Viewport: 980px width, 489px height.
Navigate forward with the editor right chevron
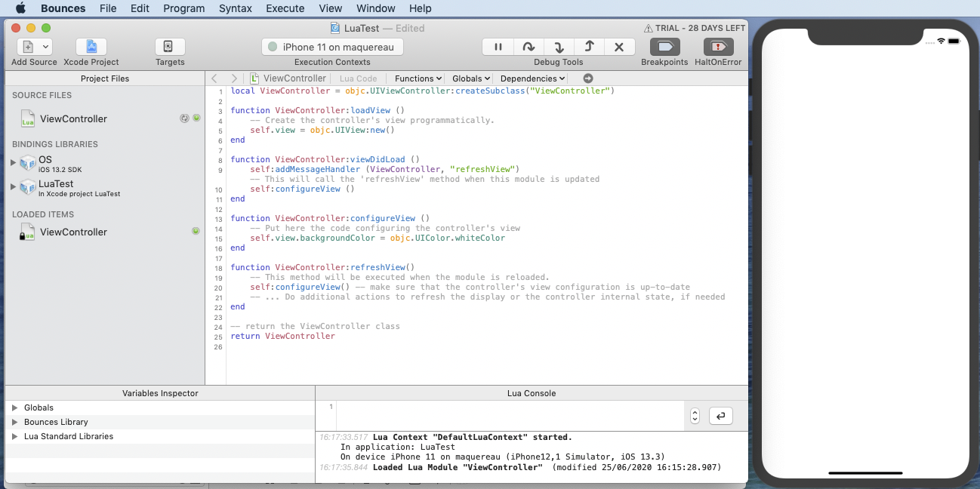pyautogui.click(x=234, y=78)
